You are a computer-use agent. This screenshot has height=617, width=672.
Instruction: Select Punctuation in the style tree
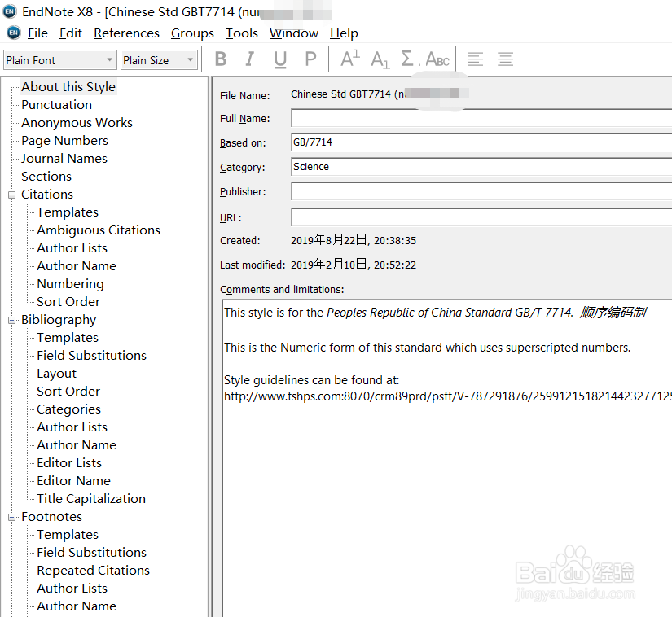[x=56, y=105]
